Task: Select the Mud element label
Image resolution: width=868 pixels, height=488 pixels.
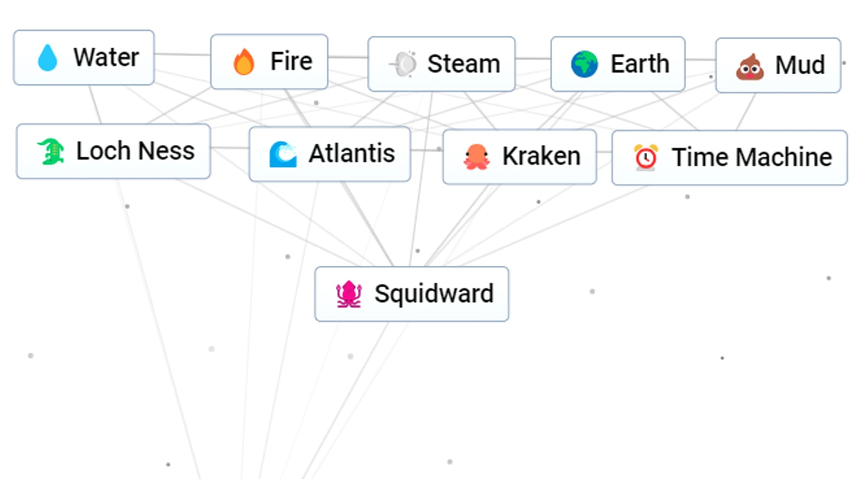Action: (x=800, y=66)
